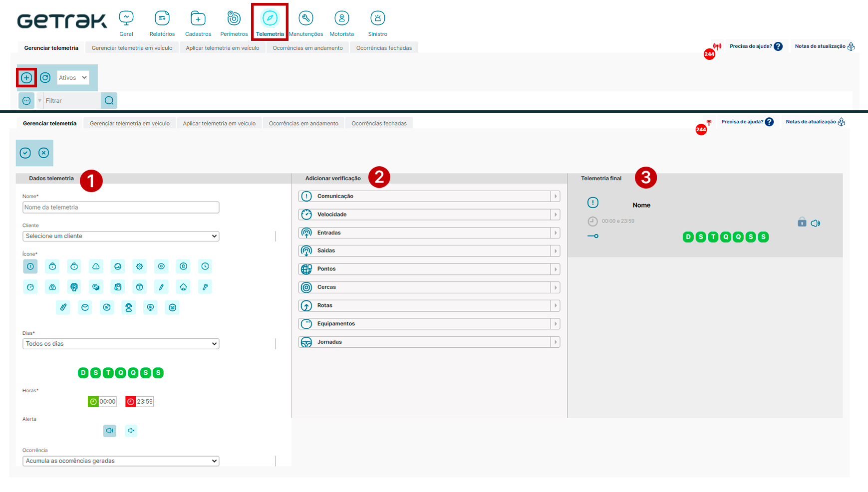Screen dimensions: 868x492
Task: Pick the pencil icon in Ícone grid
Action: point(161,287)
